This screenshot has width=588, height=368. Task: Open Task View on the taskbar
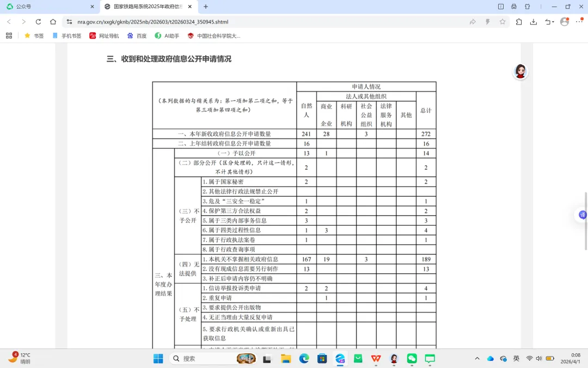point(267,359)
